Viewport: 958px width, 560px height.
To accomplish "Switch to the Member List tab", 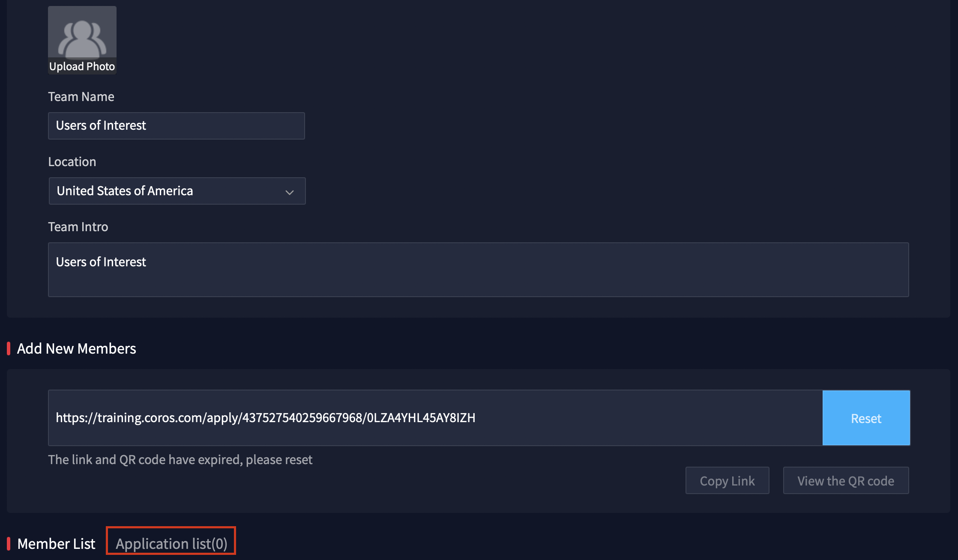I will 56,544.
